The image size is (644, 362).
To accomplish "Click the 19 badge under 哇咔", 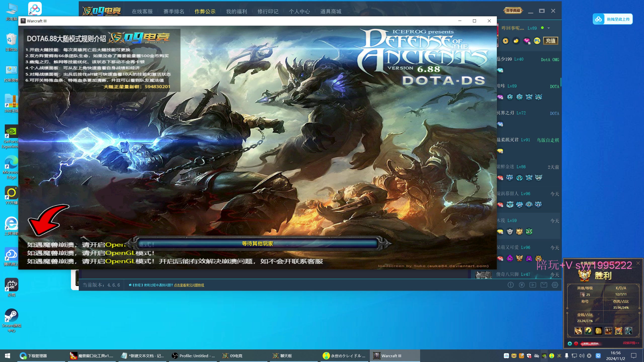I will click(x=538, y=97).
